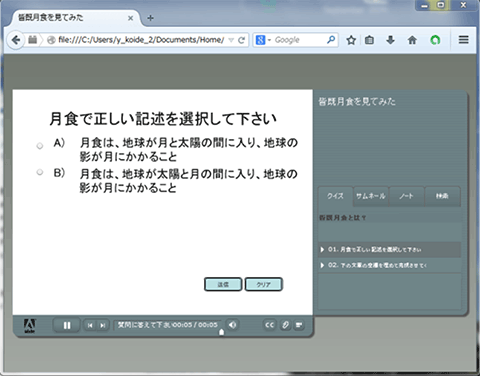480x376 pixels.
Task: Click the playback progress marker
Action: [x=221, y=332]
